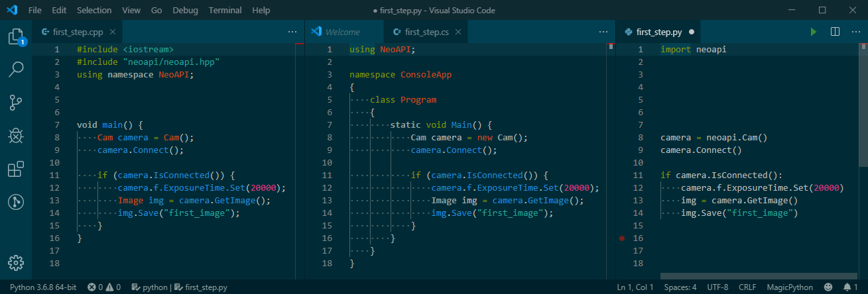The height and width of the screenshot is (294, 868).
Task: Close the first_step.cs tab
Action: [x=459, y=32]
